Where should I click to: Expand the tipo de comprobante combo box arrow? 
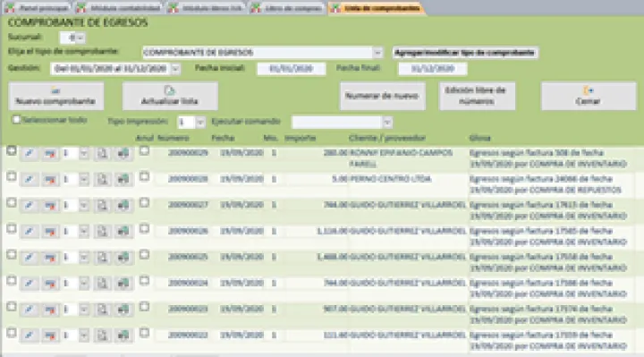pos(377,53)
